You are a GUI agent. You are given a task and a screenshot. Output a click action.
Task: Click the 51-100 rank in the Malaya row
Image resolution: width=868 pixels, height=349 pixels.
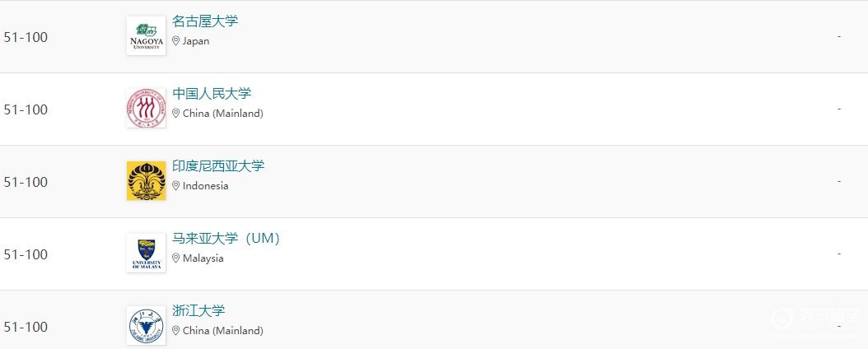26,254
